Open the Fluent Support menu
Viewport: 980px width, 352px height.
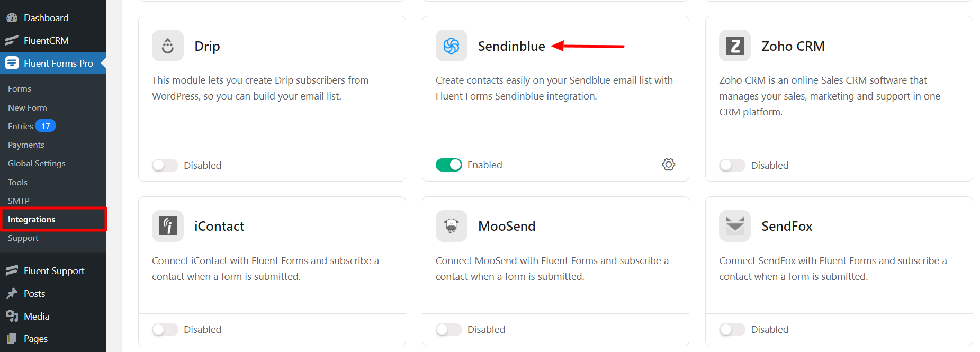coord(53,271)
